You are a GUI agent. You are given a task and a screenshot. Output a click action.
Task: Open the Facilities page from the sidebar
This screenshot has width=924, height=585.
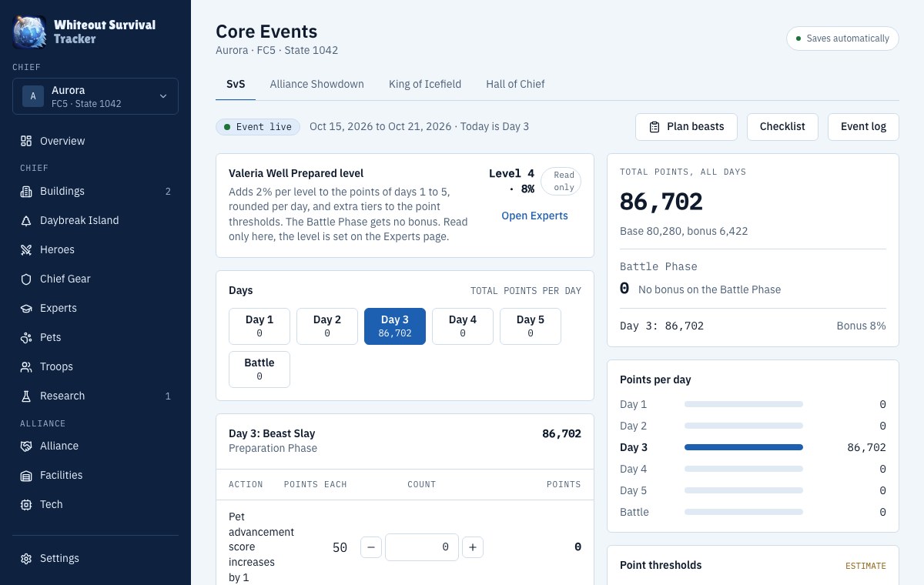point(95,475)
